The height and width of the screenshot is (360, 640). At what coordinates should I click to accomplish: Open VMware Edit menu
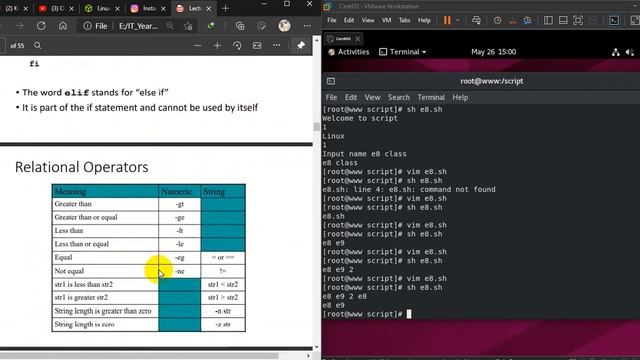point(349,20)
